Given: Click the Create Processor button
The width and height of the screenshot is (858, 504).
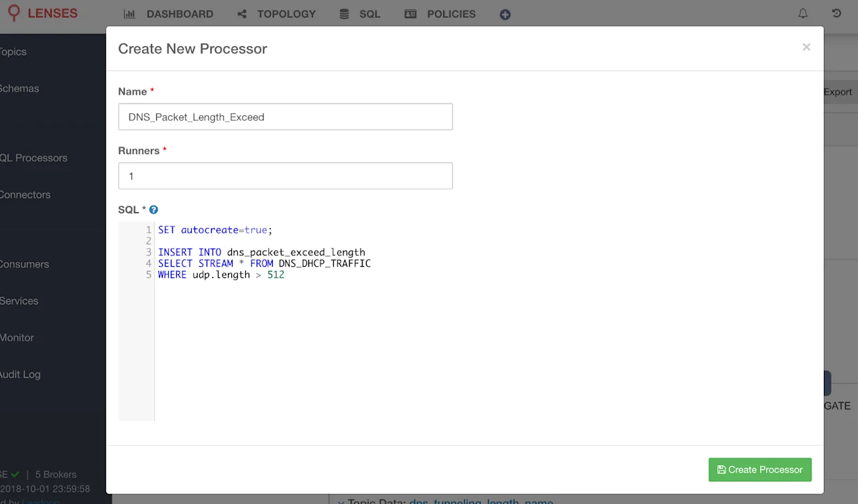Looking at the screenshot, I should pyautogui.click(x=760, y=470).
